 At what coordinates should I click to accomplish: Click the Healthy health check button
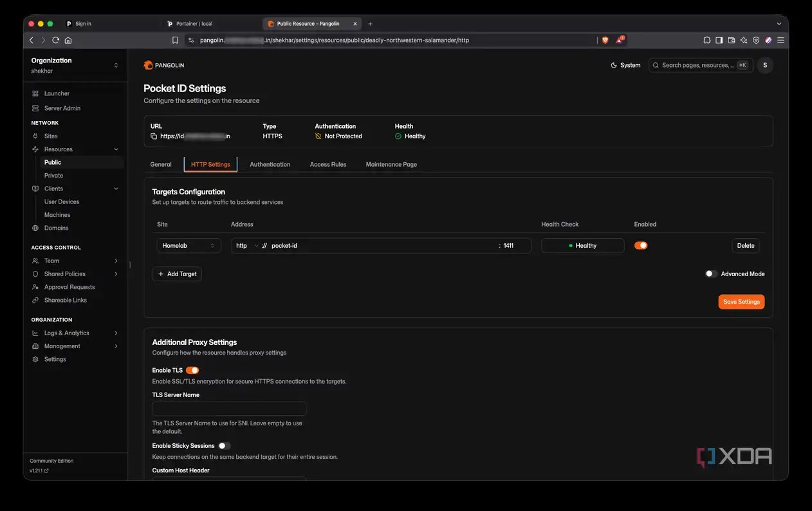(583, 245)
